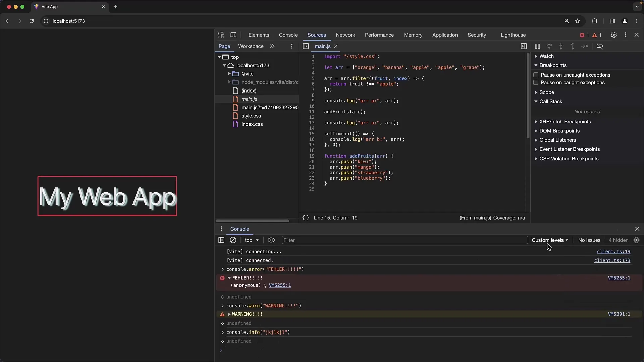Click the Step out of current function icon
This screenshot has width=644, height=362.
coord(572,46)
